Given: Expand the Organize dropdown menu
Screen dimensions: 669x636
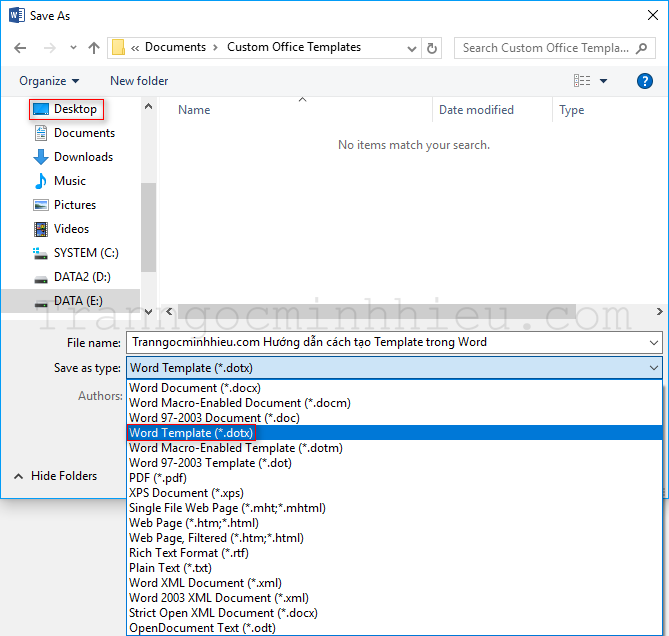Looking at the screenshot, I should 49,81.
